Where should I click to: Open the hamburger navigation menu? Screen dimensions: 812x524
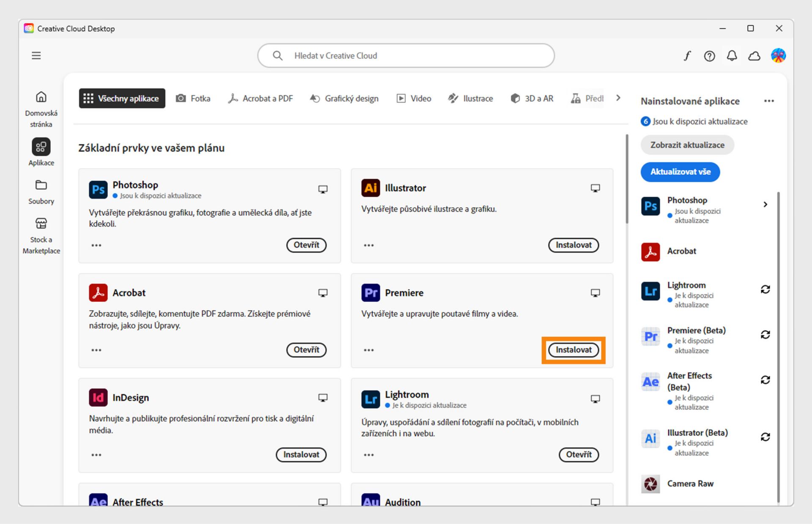(x=36, y=56)
